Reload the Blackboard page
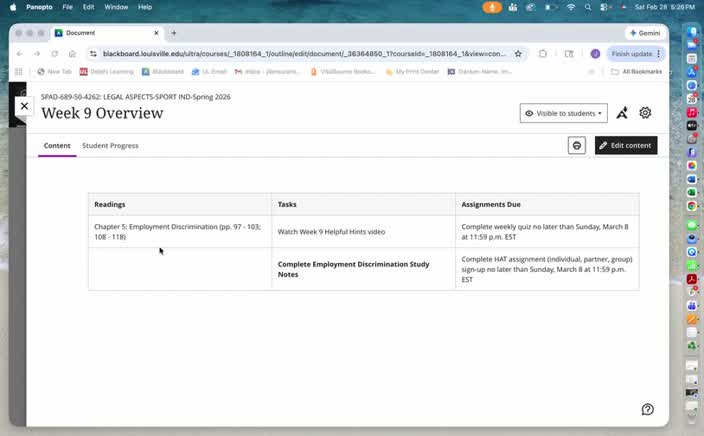The height and width of the screenshot is (436, 704). point(55,54)
